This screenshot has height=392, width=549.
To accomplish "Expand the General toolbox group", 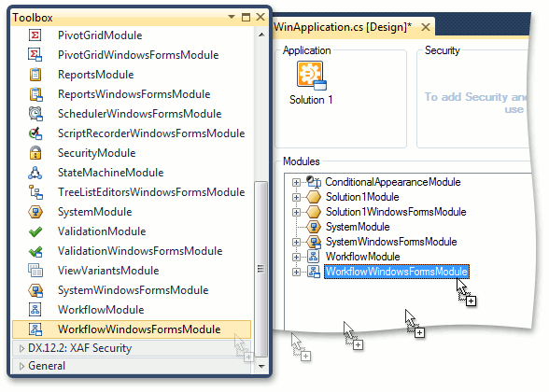I will click(21, 366).
